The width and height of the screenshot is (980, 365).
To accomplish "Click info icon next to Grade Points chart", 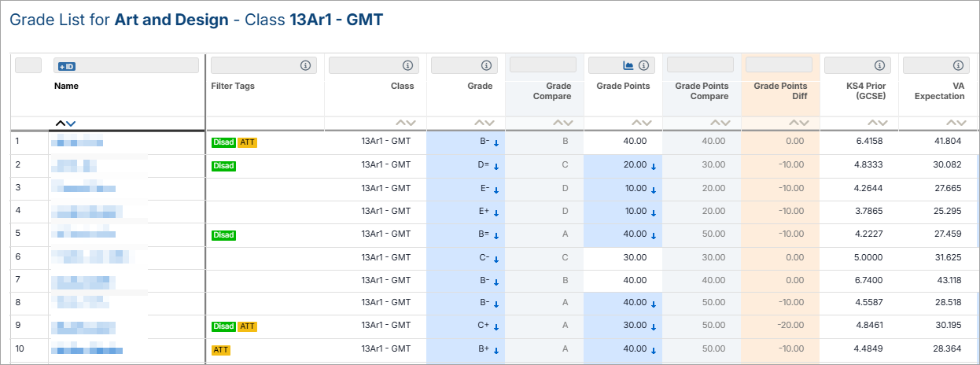I will (x=643, y=65).
